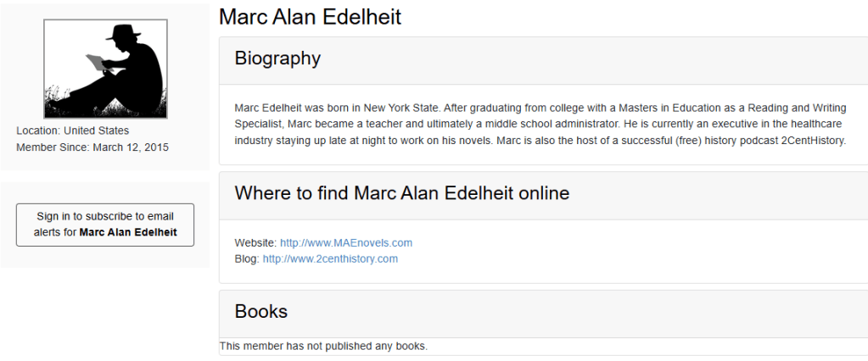Screen dimensions: 868x361
Task: Visit the 2centhistory.com blog link
Action: point(330,258)
